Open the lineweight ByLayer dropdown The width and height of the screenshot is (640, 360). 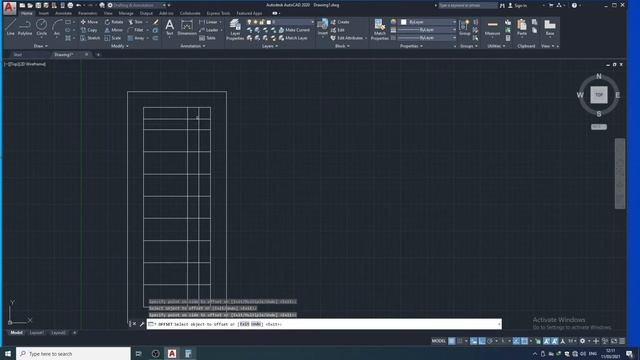pos(427,30)
